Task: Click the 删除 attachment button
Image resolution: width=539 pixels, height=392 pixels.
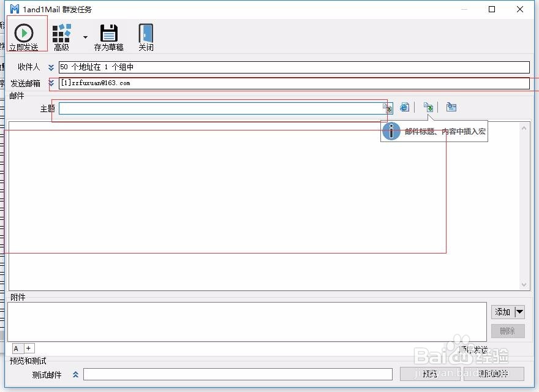Action: [508, 331]
